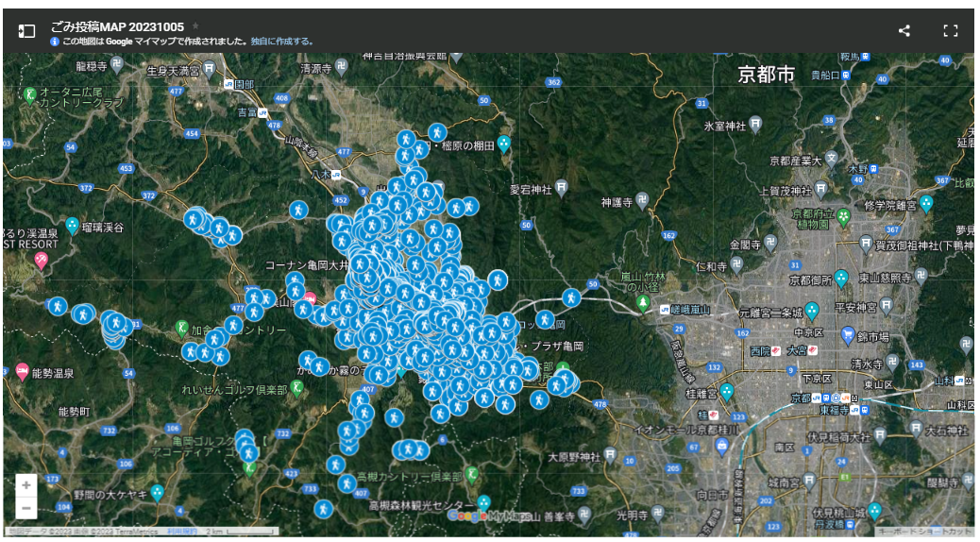The width and height of the screenshot is (980, 542).
Task: Click the ごみ投稿MAP 20231005 title
Action: [x=117, y=26]
